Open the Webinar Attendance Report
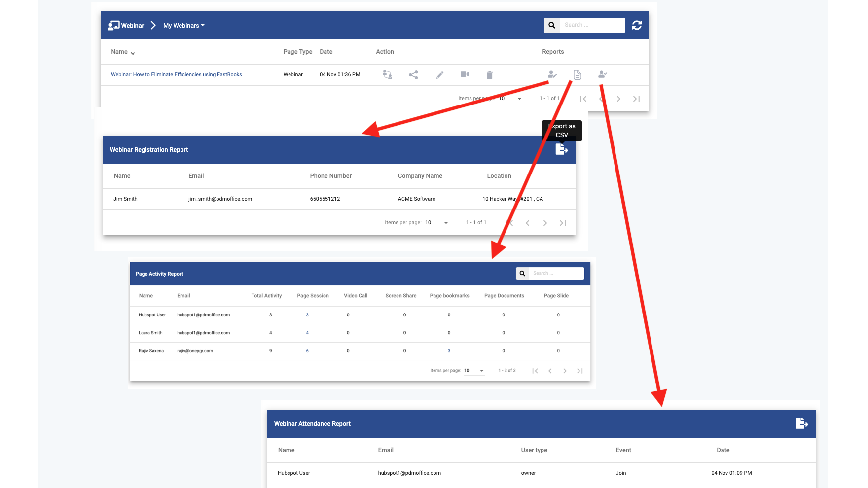 coord(602,74)
